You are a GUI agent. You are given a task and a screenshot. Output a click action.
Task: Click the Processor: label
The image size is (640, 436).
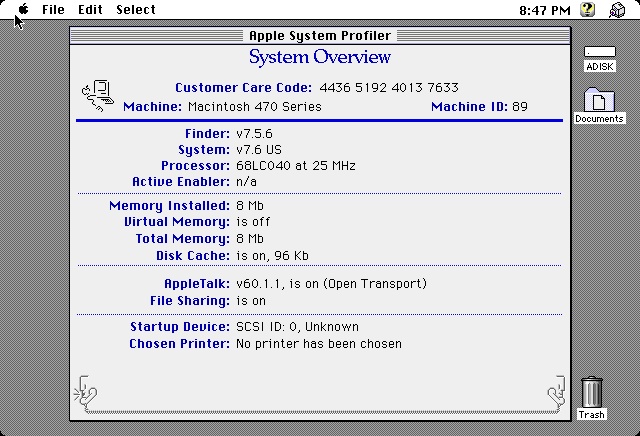point(196,166)
